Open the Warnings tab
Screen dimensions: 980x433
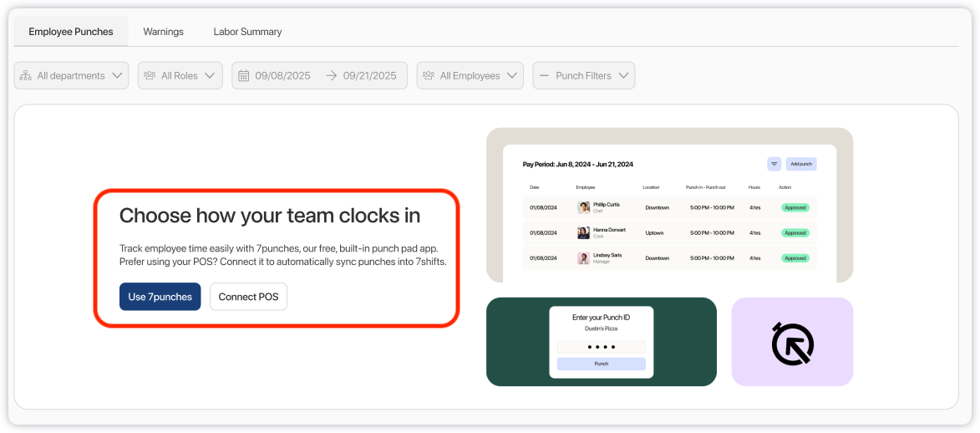click(x=163, y=32)
